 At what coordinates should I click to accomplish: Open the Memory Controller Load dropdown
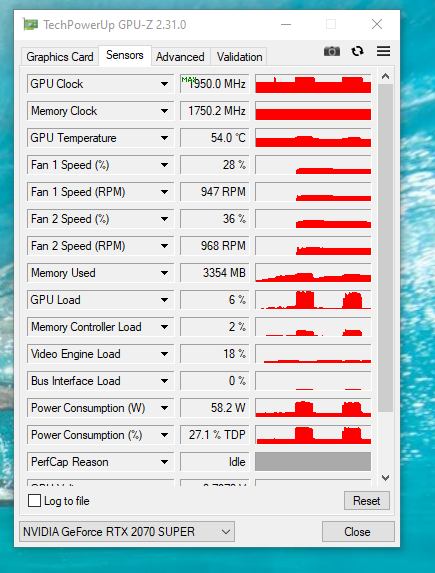tap(164, 327)
